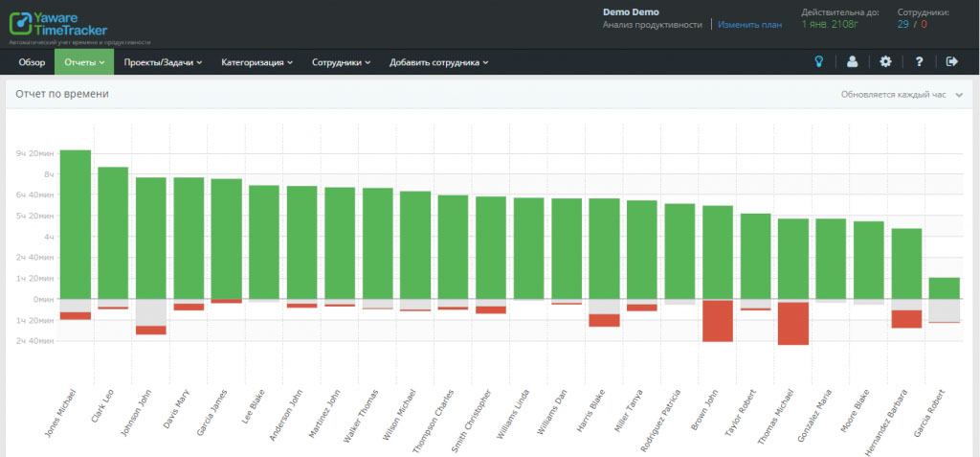Expand the Категоризация menu
Image resolution: width=980 pixels, height=457 pixels.
point(257,62)
